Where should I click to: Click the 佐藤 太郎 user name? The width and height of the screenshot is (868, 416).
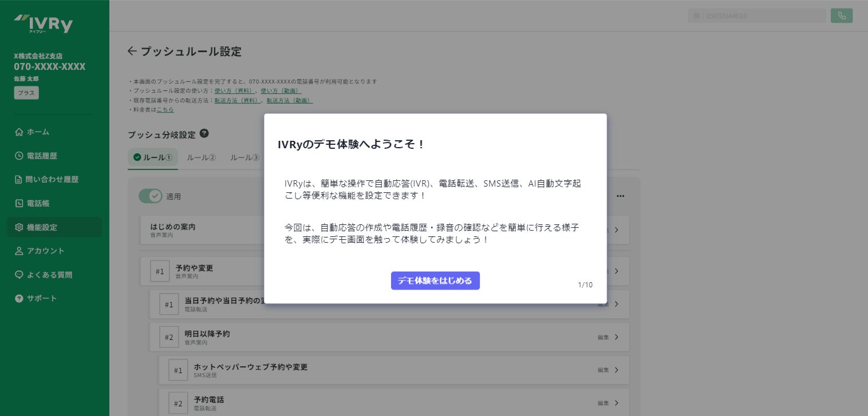tap(26, 78)
